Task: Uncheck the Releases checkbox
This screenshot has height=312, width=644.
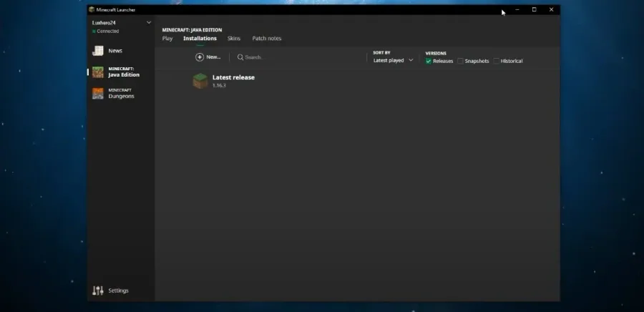Action: point(429,61)
